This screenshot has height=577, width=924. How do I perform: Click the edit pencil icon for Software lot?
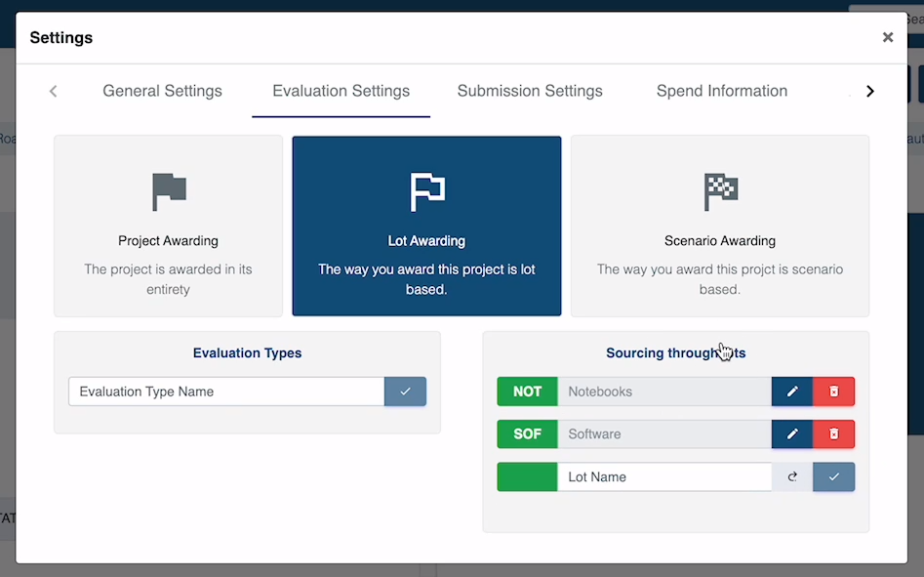click(791, 434)
